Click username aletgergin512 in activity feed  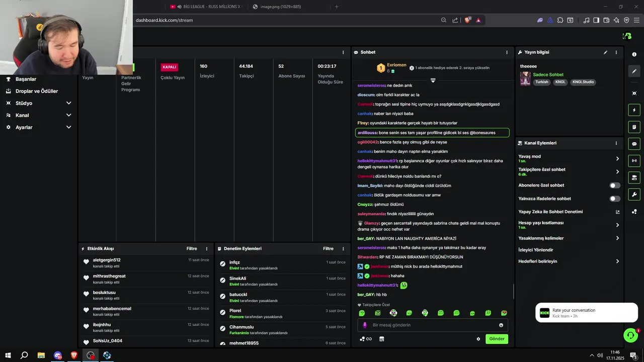(x=107, y=260)
